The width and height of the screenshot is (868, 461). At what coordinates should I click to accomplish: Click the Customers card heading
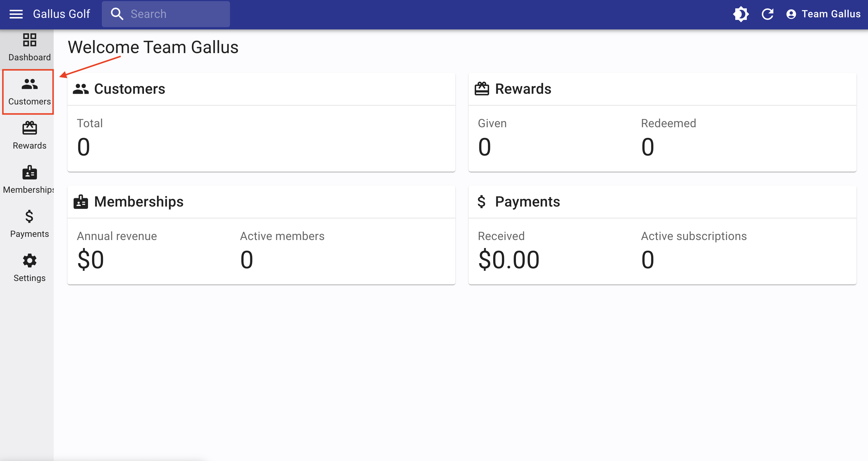129,89
